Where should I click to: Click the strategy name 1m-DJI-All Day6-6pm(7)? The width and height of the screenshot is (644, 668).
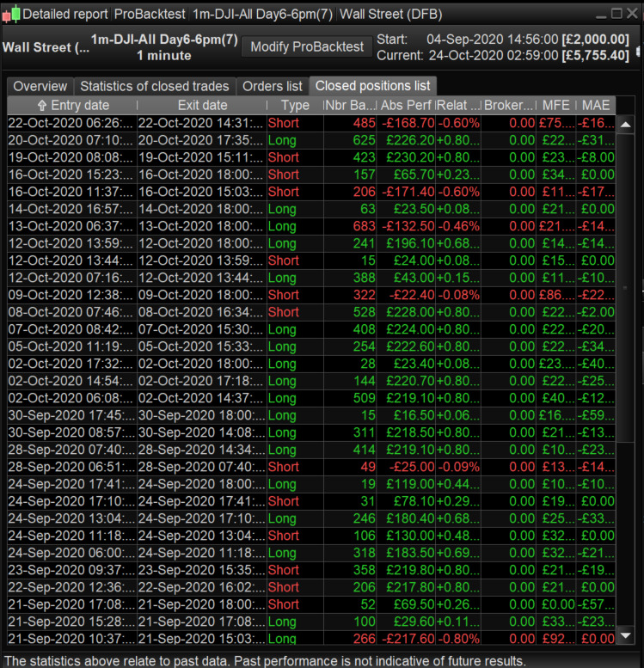164,40
